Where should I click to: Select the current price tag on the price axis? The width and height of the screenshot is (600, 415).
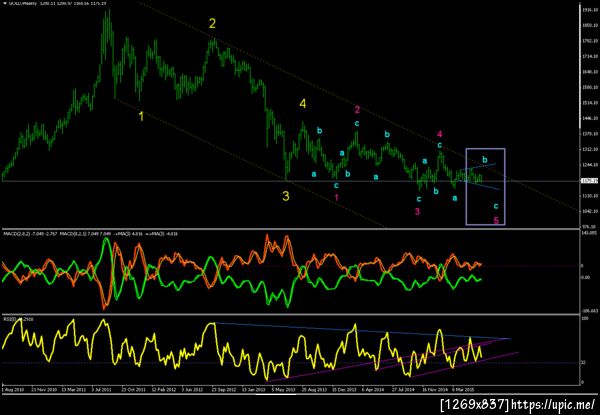(x=589, y=181)
